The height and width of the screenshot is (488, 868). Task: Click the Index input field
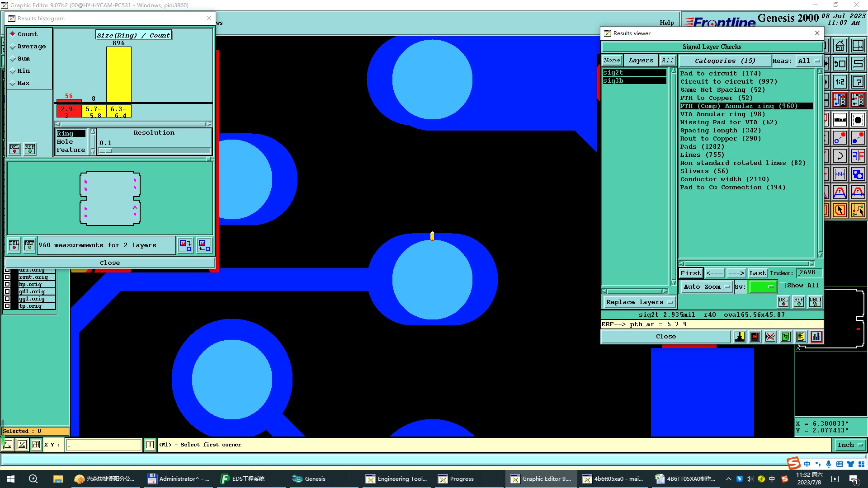(809, 272)
